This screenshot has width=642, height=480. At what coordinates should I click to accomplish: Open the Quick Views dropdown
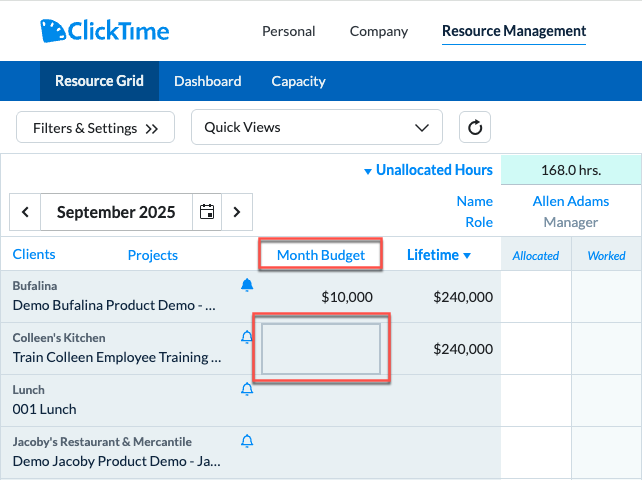(316, 127)
